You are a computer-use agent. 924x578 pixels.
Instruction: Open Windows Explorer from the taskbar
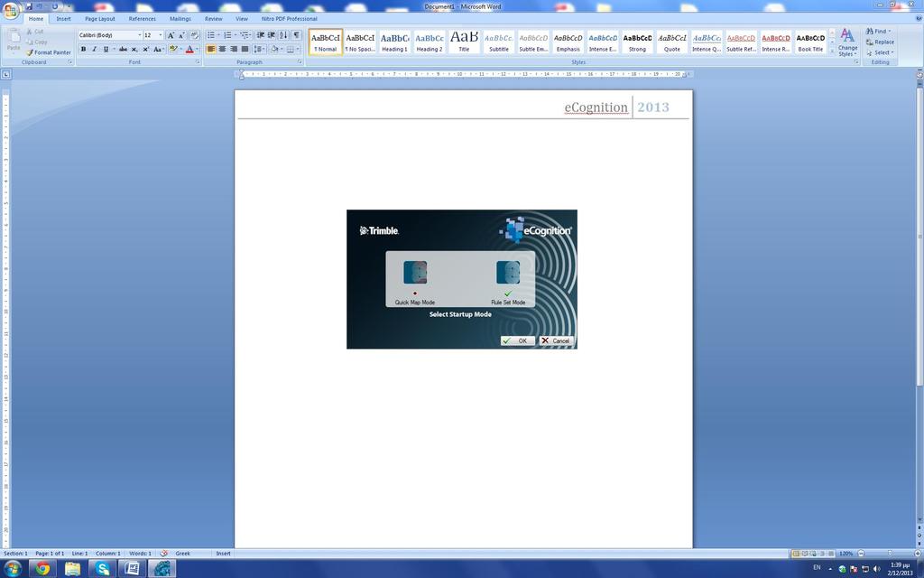[x=72, y=569]
